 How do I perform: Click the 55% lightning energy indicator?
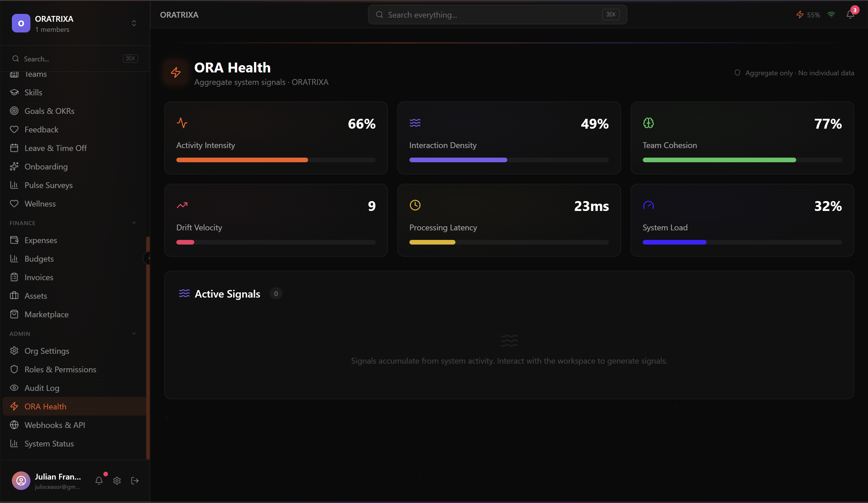pyautogui.click(x=808, y=14)
